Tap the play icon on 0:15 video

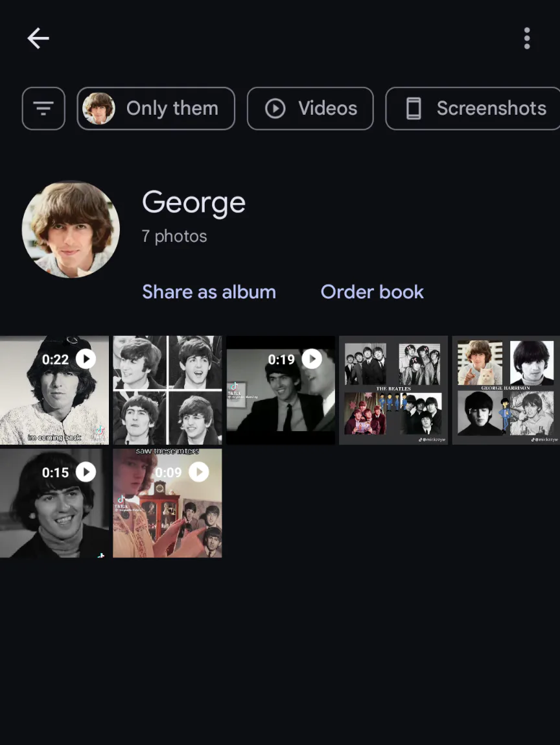coord(86,472)
